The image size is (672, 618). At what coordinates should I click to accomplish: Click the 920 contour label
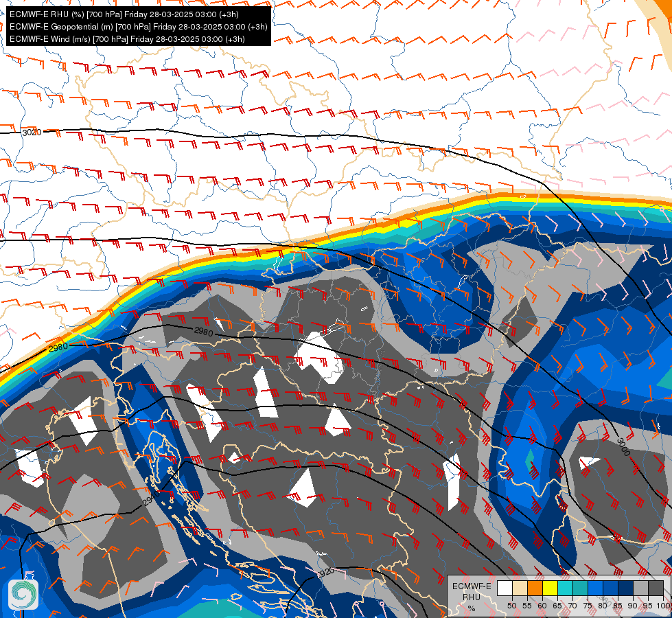click(327, 572)
